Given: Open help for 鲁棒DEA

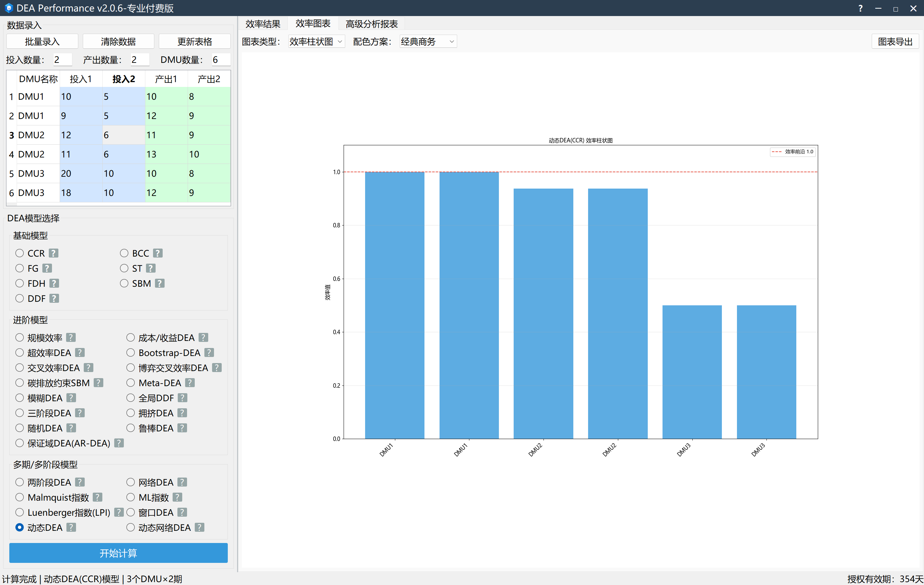Looking at the screenshot, I should 182,428.
